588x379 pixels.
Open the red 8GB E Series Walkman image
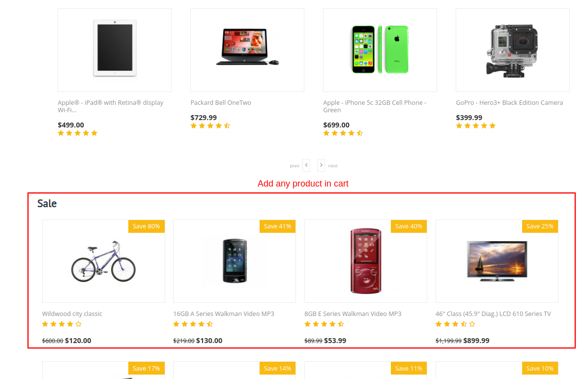(x=366, y=261)
